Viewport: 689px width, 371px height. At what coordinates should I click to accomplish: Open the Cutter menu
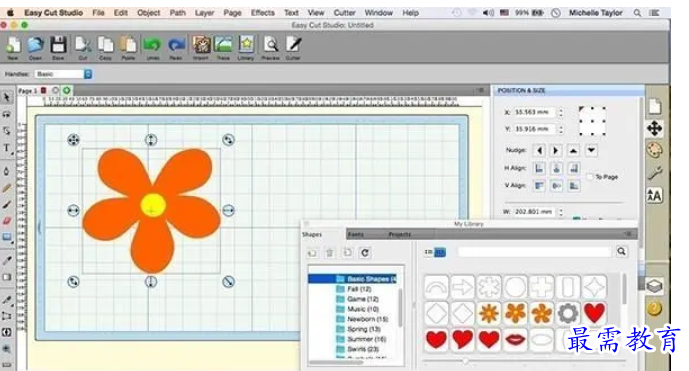point(344,13)
